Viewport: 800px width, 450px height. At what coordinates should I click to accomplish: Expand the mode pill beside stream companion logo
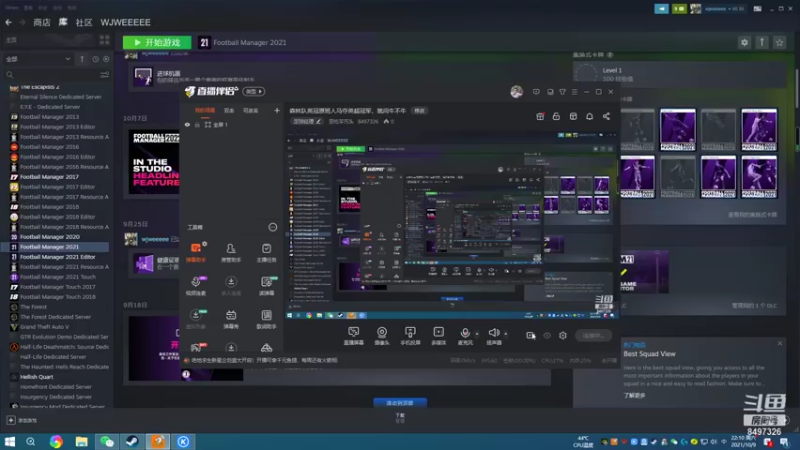(x=254, y=91)
